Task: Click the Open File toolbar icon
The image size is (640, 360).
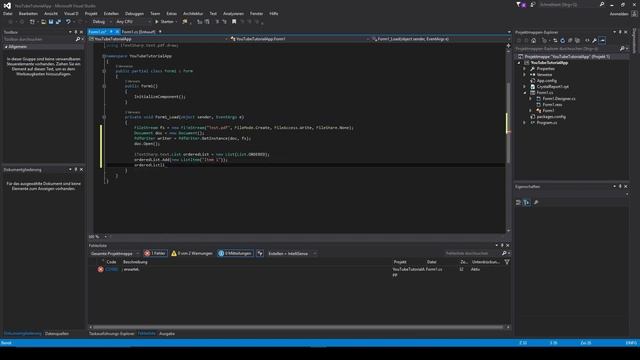Action: click(43, 22)
